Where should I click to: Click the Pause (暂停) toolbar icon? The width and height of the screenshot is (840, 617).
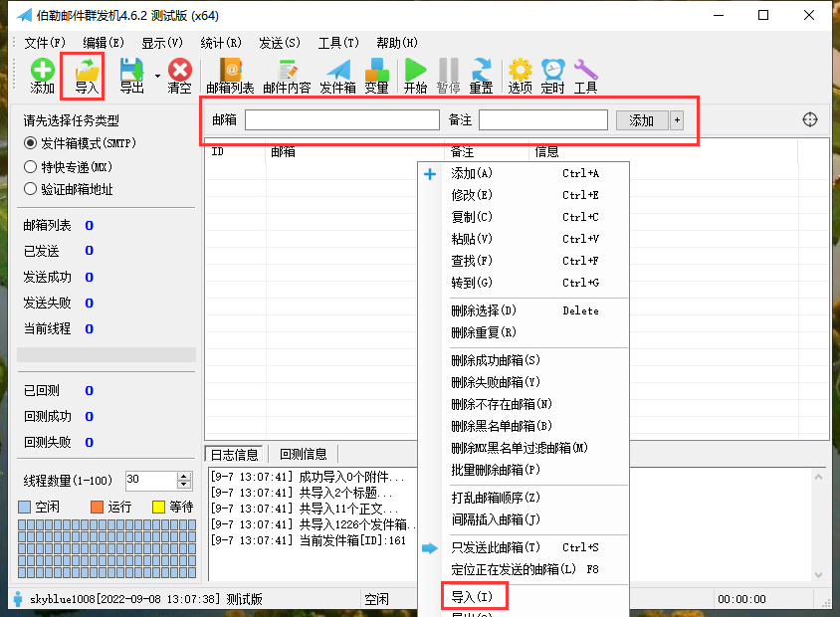tap(449, 76)
